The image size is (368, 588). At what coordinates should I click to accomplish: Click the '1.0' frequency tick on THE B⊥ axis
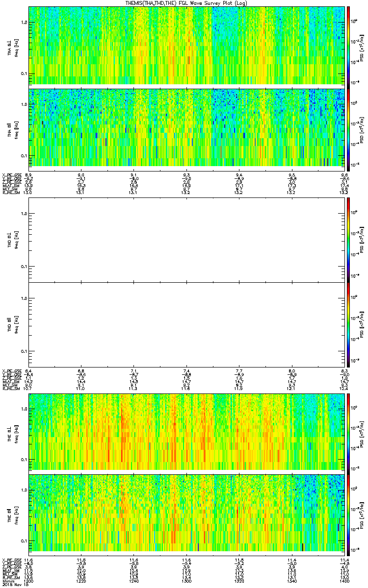tap(24, 408)
